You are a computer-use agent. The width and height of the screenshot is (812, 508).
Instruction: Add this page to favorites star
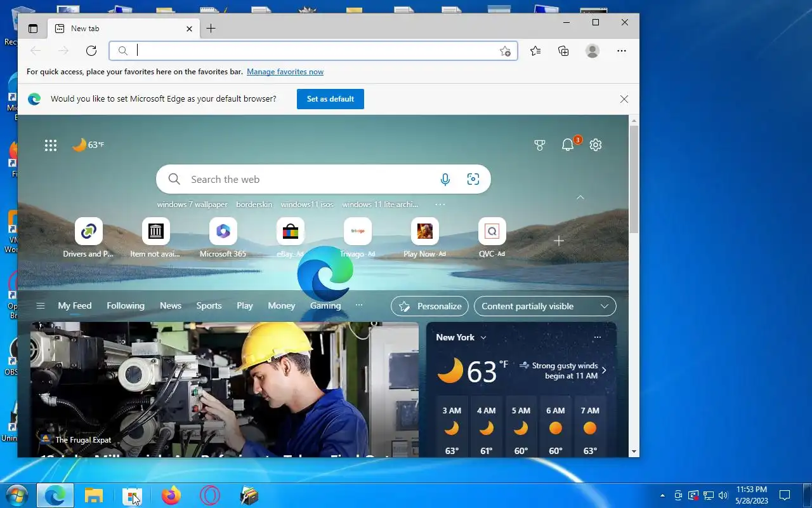(505, 51)
